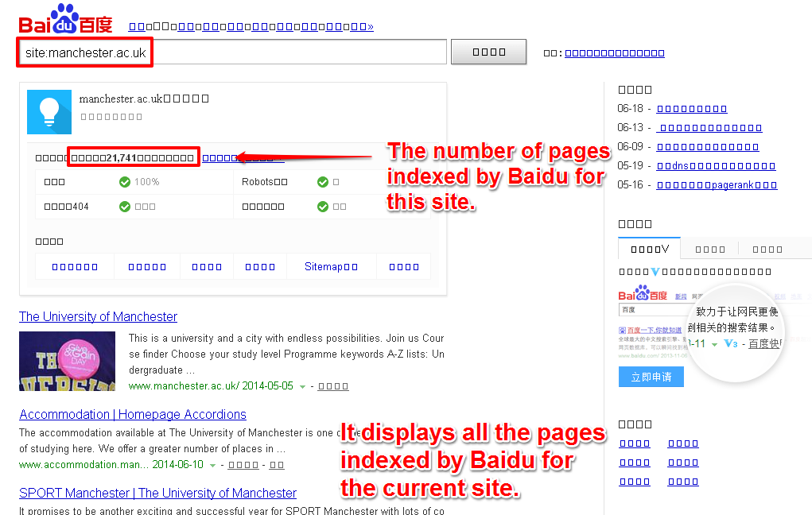The image size is (812, 515).
Task: Open SPORT Manchester | The University of Manchester
Action: coord(157,493)
